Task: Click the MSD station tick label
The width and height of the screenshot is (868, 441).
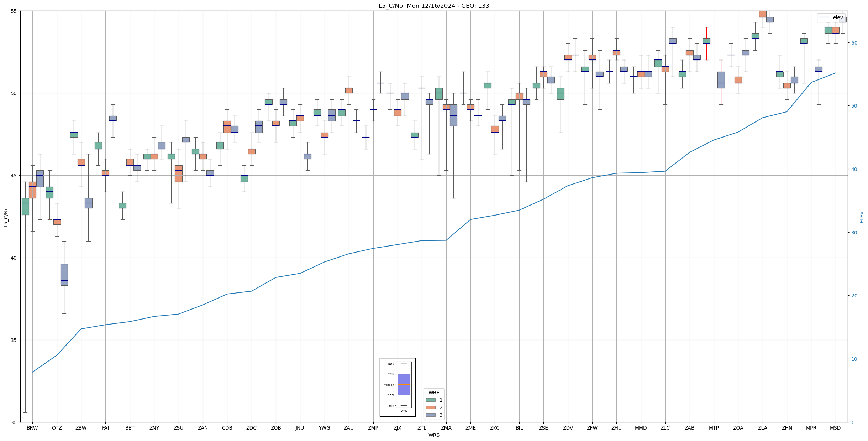Action: 835,428
